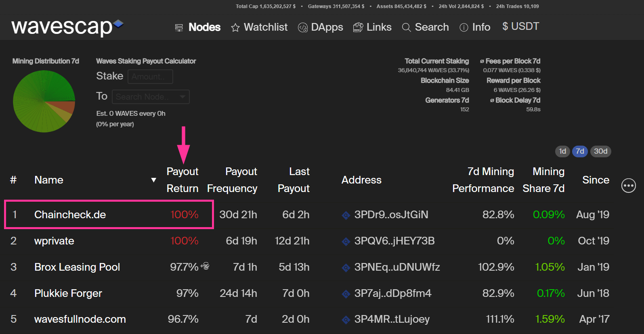Image resolution: width=644 pixels, height=334 pixels.
Task: Sort by Payout Frequency column
Action: click(x=232, y=180)
